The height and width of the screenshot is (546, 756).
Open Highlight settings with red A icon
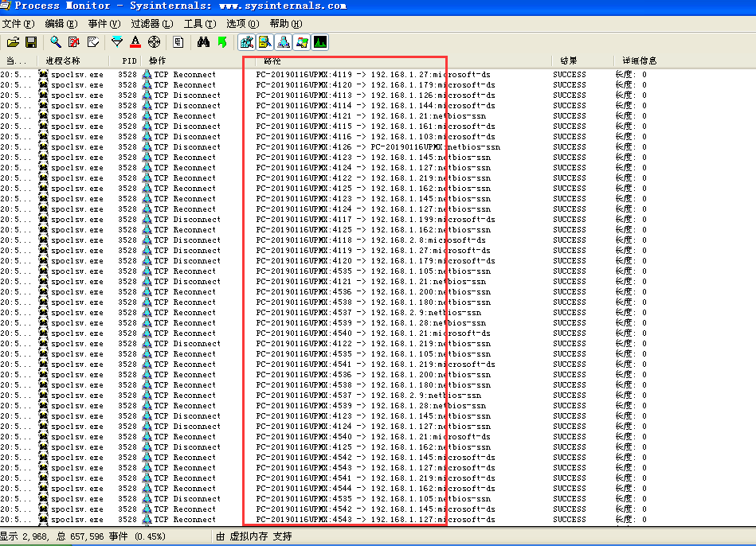[x=135, y=42]
